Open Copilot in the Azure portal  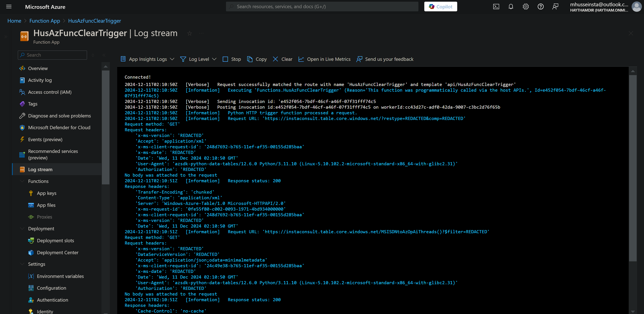440,6
